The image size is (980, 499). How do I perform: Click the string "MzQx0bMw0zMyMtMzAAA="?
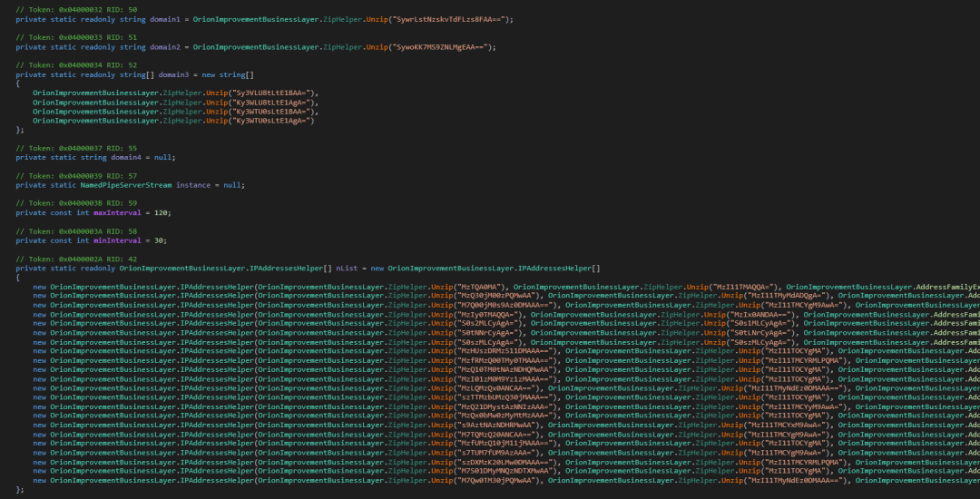point(504,416)
